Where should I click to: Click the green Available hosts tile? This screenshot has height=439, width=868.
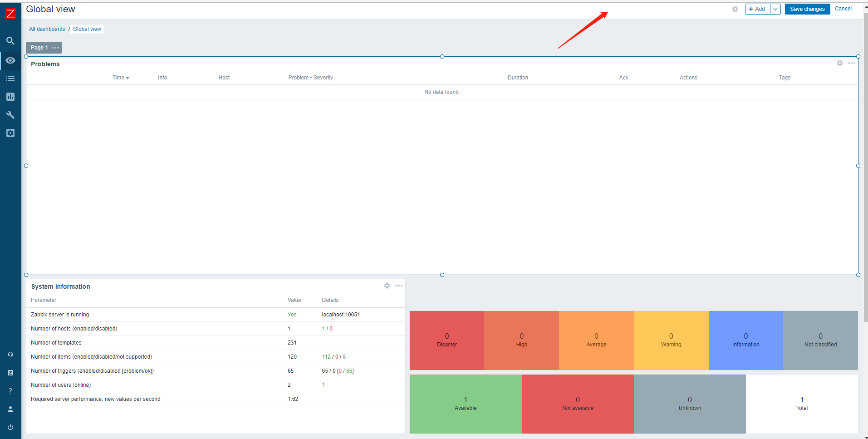point(466,404)
